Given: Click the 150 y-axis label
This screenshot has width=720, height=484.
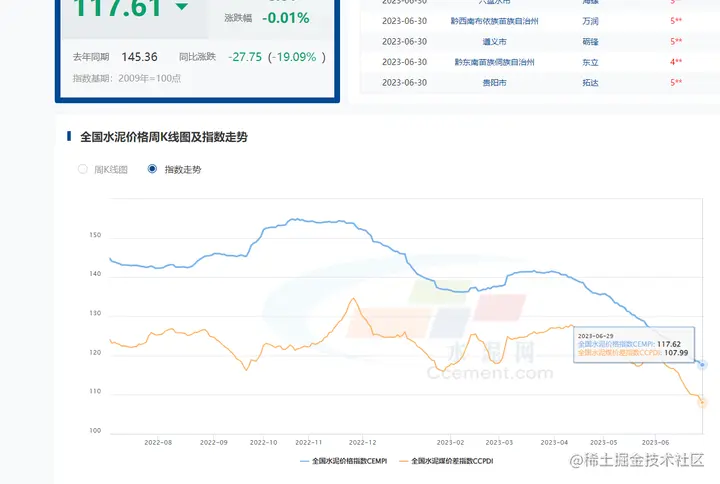Looking at the screenshot, I should (x=95, y=235).
